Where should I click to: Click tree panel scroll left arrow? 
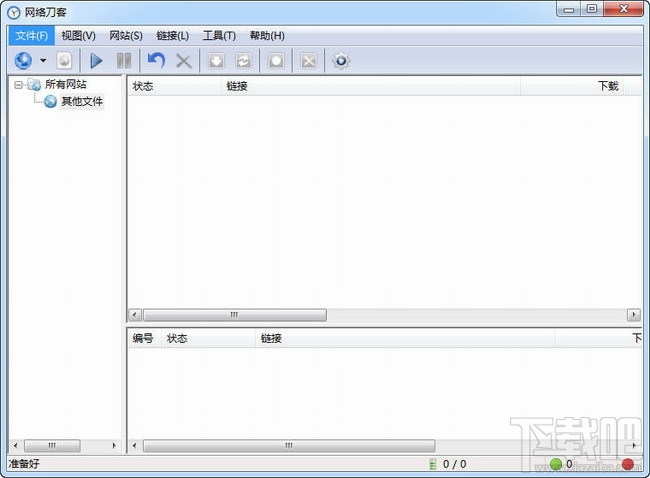pos(16,446)
